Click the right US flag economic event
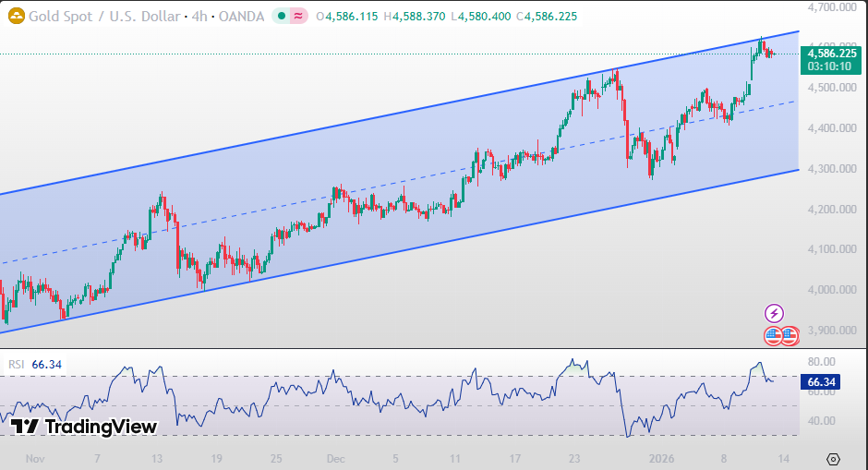The height and width of the screenshot is (470, 868). 789,336
